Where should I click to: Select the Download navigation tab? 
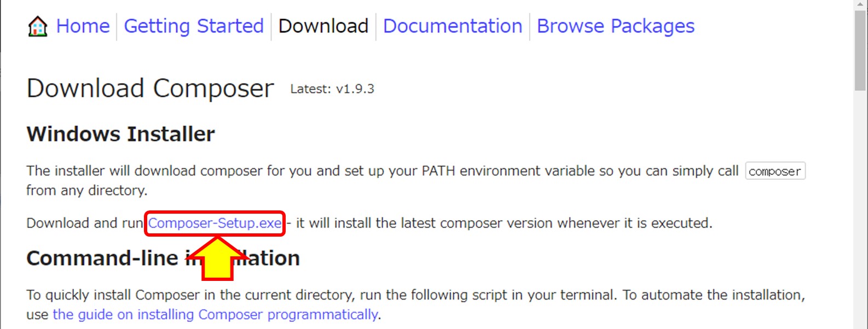coord(323,26)
